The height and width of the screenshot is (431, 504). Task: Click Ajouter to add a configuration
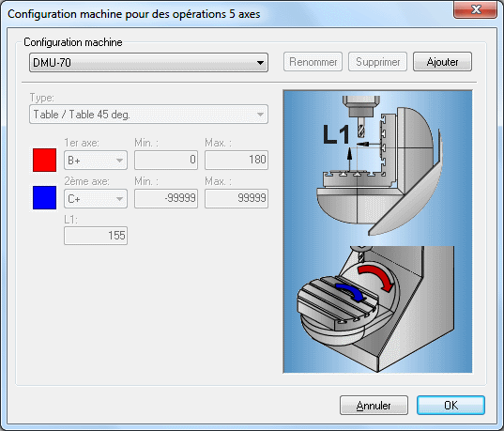[x=442, y=62]
